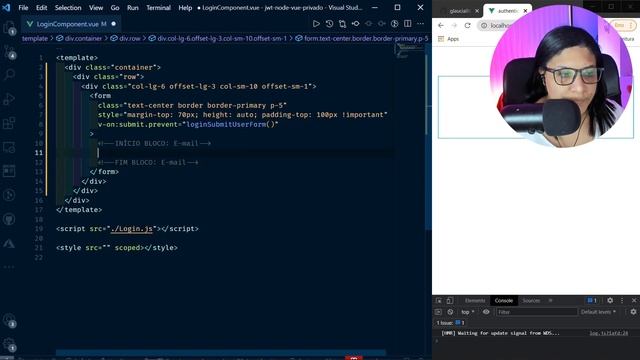Open the Search view in activity bar

[x=9, y=75]
